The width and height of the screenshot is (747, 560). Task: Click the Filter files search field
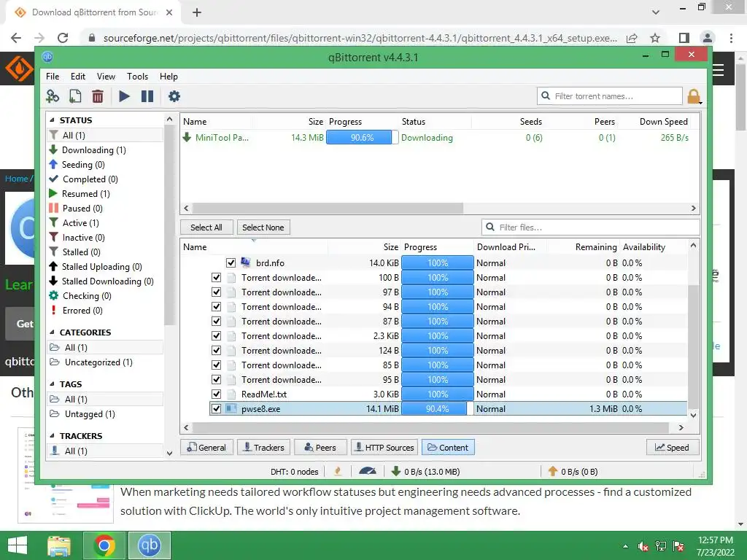click(x=591, y=227)
